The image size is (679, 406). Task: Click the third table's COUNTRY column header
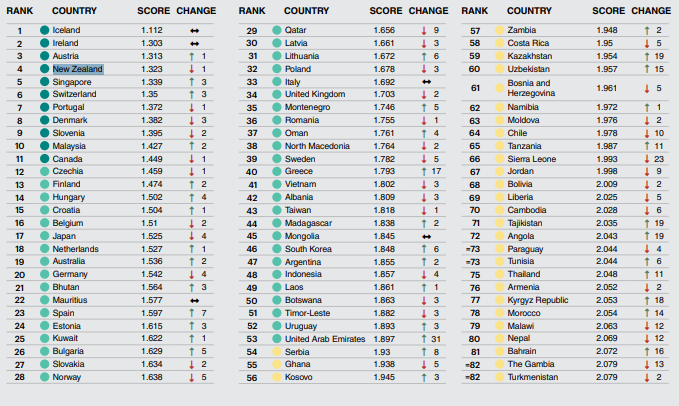[x=529, y=11]
